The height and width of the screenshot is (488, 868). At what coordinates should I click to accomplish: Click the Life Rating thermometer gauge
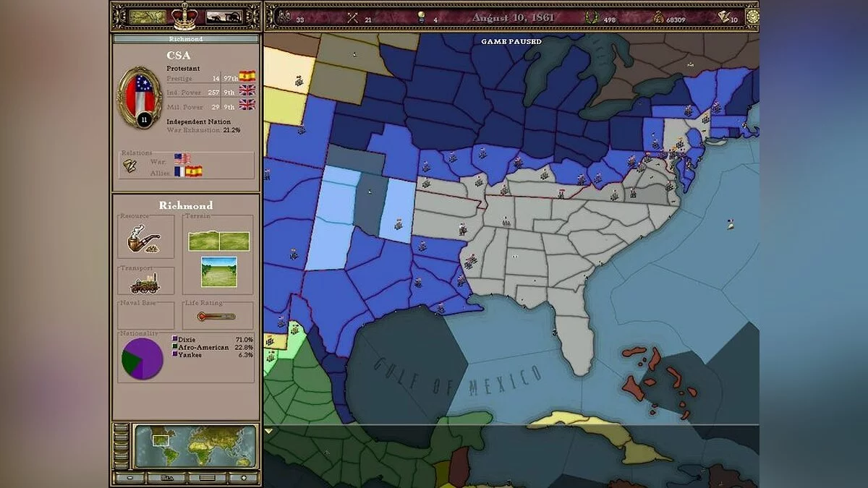(x=216, y=317)
